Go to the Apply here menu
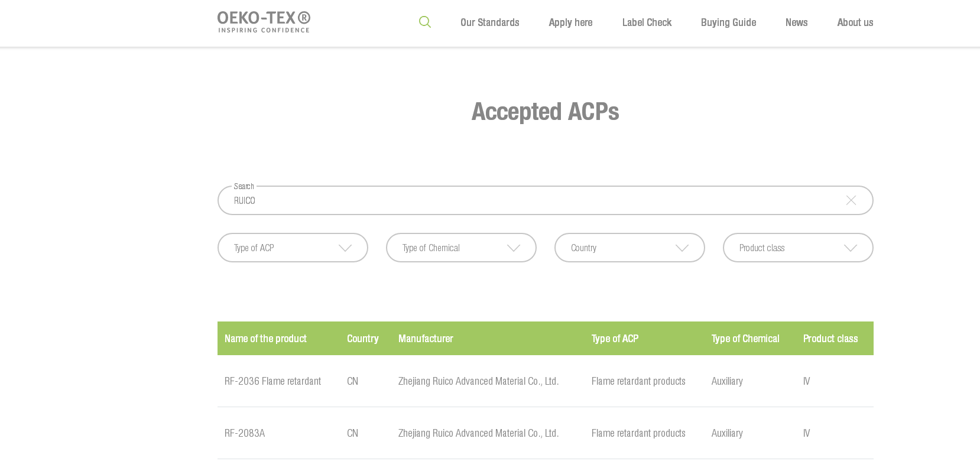 (570, 22)
